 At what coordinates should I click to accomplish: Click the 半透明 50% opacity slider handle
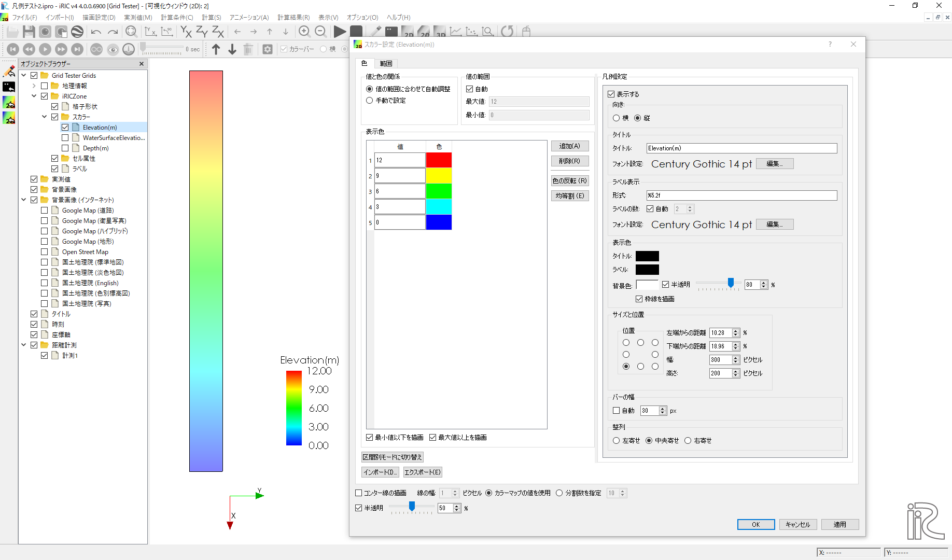pyautogui.click(x=412, y=507)
